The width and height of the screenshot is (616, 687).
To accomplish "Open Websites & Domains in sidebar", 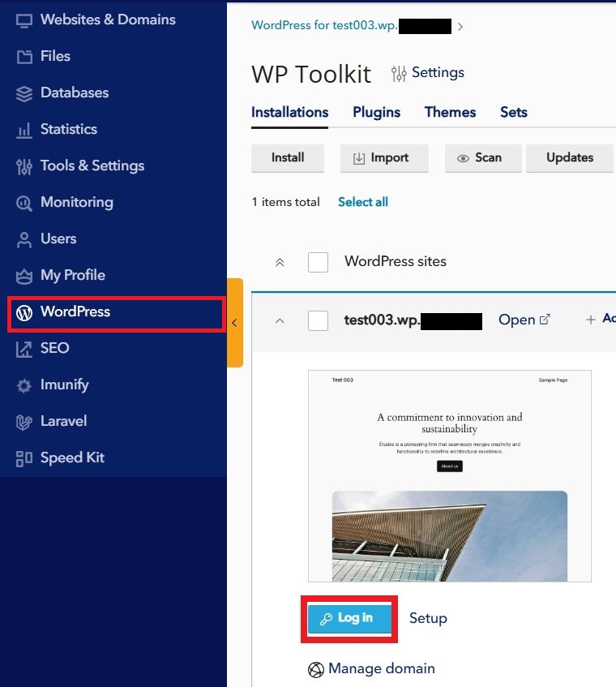I will click(x=108, y=19).
